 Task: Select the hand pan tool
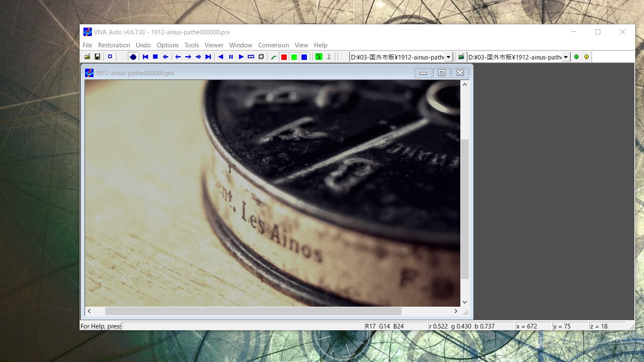point(133,57)
